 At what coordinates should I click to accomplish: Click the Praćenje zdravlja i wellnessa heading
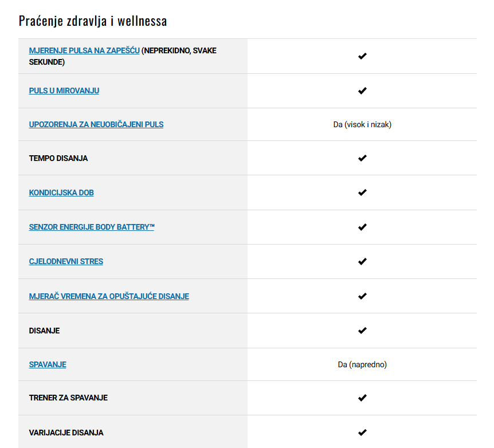(x=93, y=21)
